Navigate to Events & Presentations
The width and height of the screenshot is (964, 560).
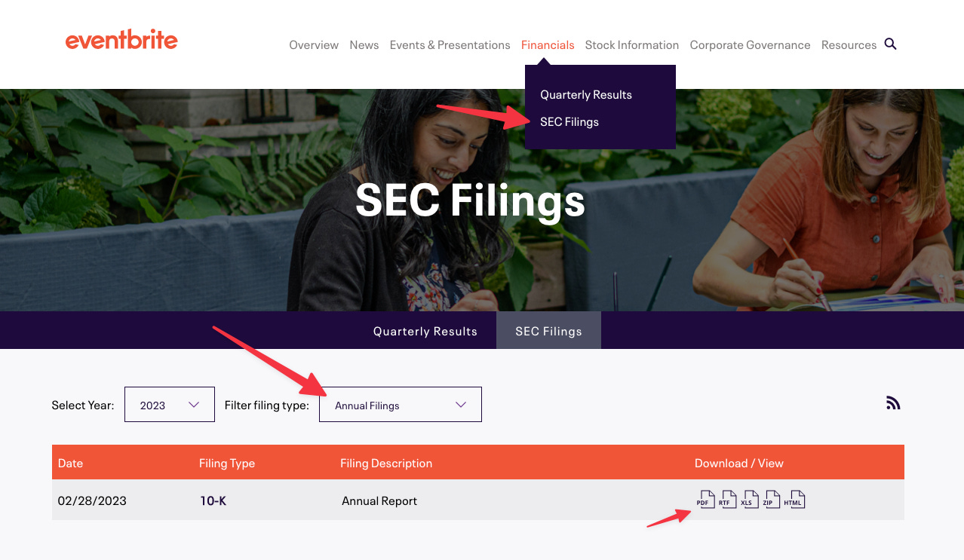coord(450,44)
